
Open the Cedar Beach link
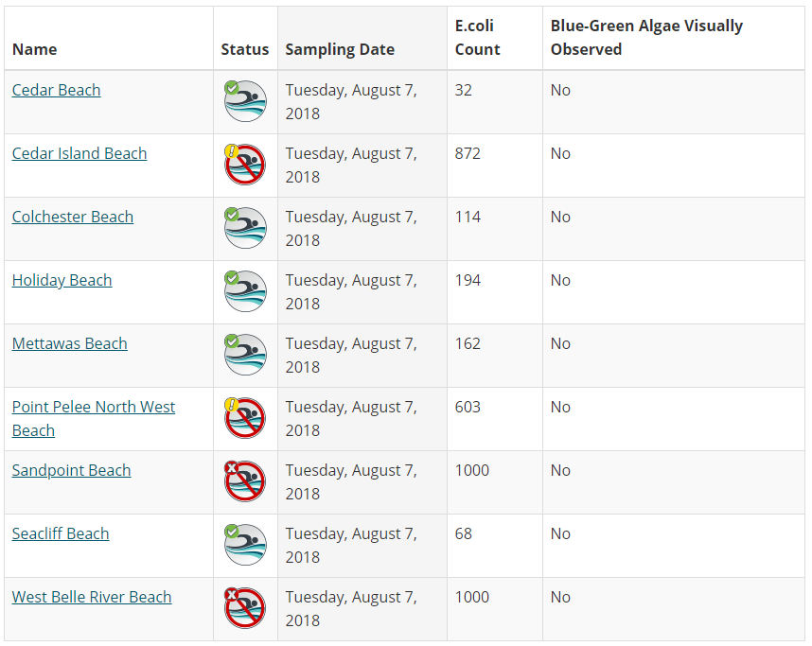pyautogui.click(x=56, y=90)
